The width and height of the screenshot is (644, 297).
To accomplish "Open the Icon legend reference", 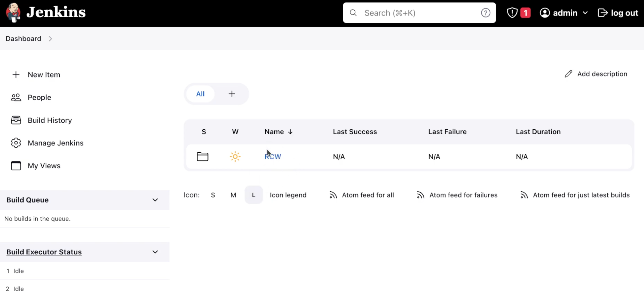I will (288, 195).
